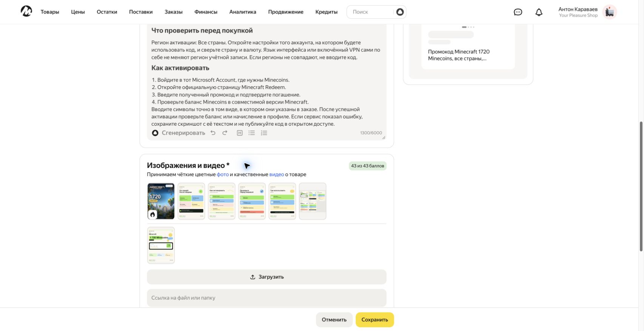Screen dimensions: 644x331
Task: Redo the description edit
Action: coord(225,133)
